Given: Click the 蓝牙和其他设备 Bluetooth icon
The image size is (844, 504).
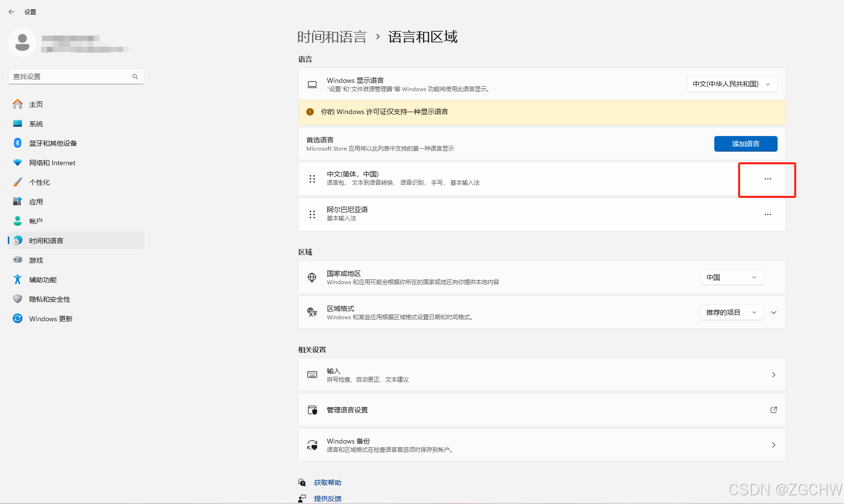Looking at the screenshot, I should click(x=18, y=143).
